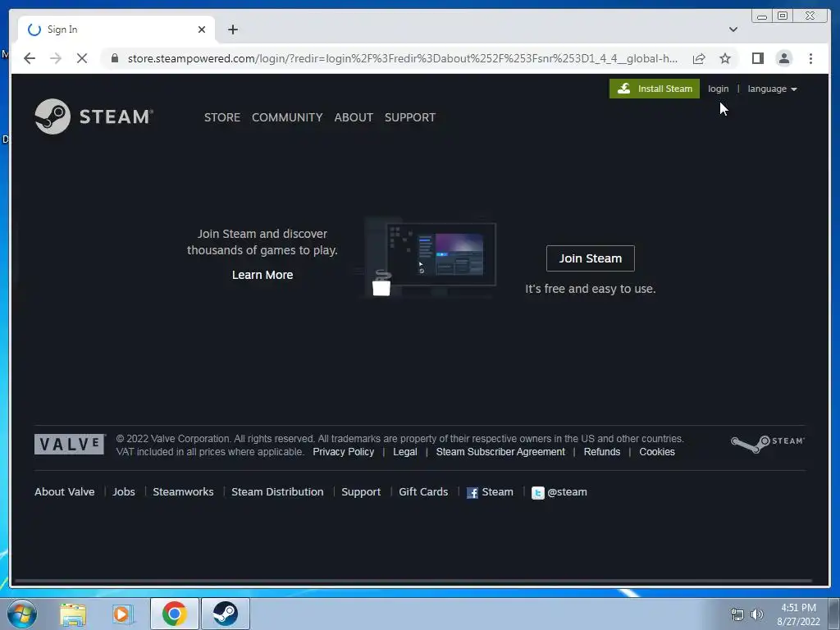Click the horizontal scrollbar at page bottom

(x=413, y=581)
